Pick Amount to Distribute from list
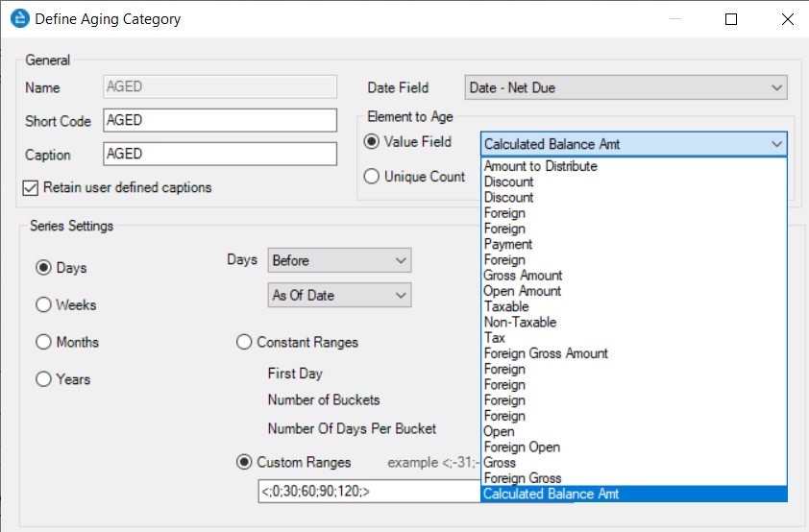809x532 pixels. coord(540,166)
